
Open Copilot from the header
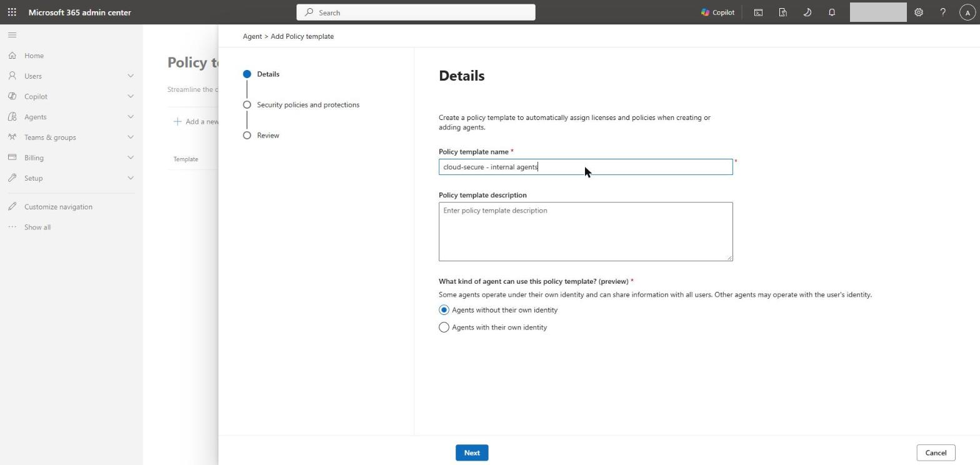coord(717,12)
